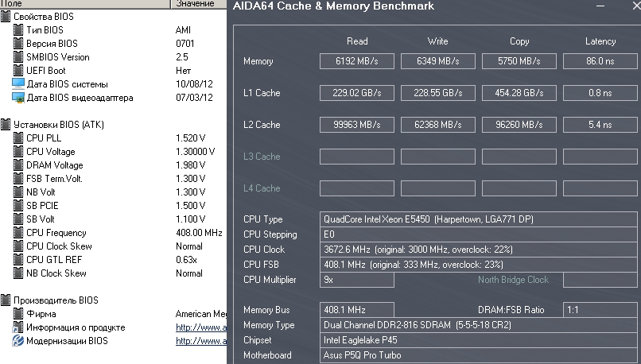Click the chip icon beside SMBIOS Version
641x364 pixels.
pos(18,57)
